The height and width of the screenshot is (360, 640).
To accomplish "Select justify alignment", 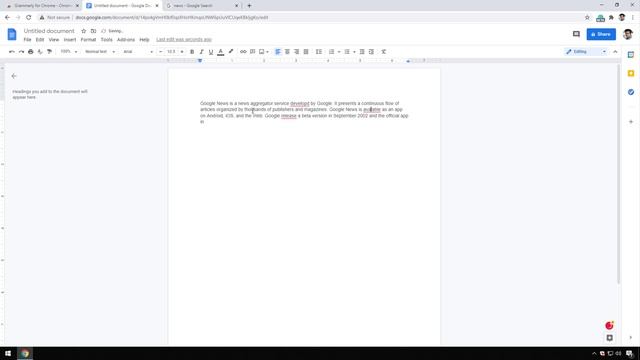I will (306, 52).
